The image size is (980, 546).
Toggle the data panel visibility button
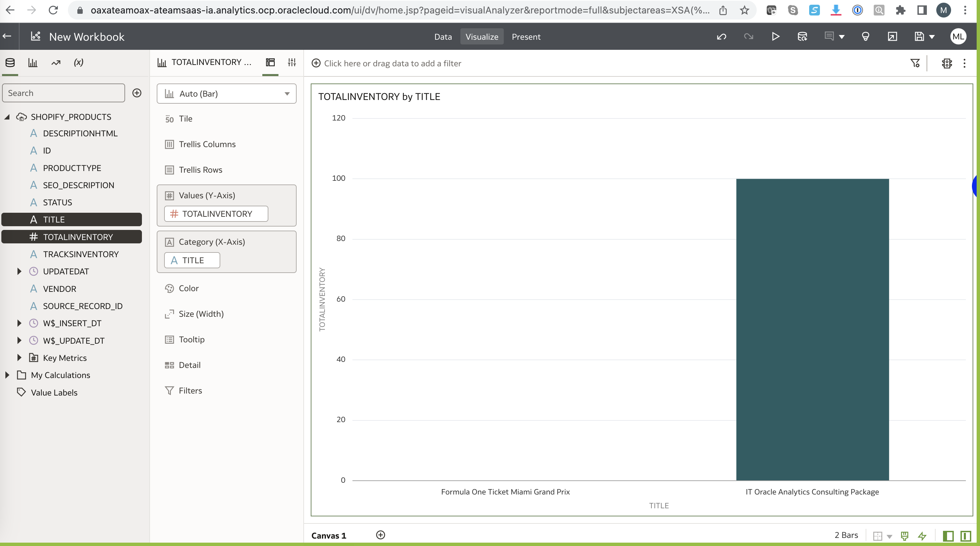click(948, 536)
